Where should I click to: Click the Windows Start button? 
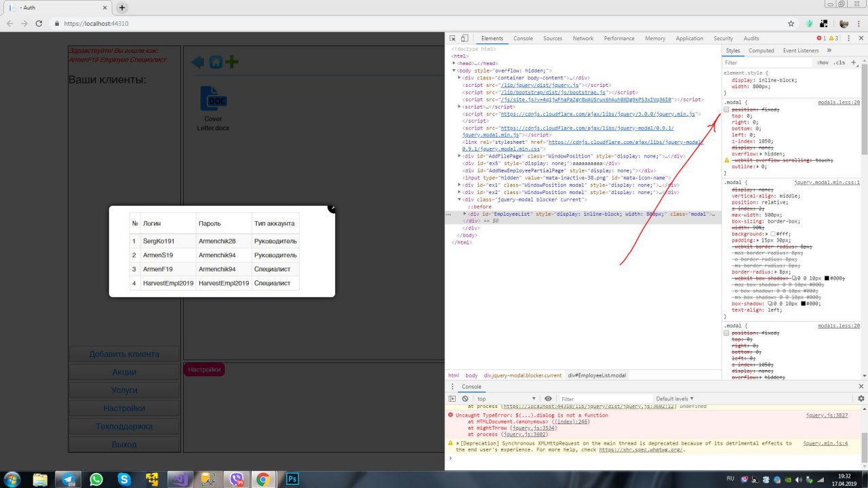click(x=12, y=479)
